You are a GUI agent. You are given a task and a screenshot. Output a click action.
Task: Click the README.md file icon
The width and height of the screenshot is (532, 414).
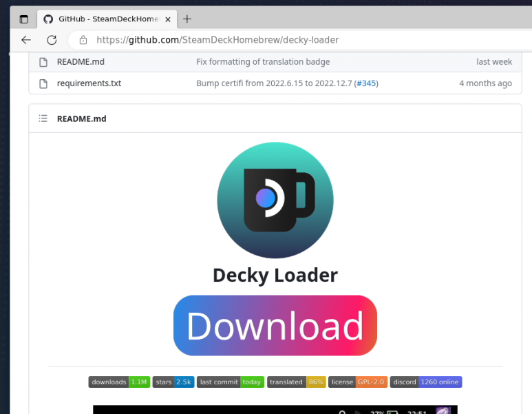[43, 62]
